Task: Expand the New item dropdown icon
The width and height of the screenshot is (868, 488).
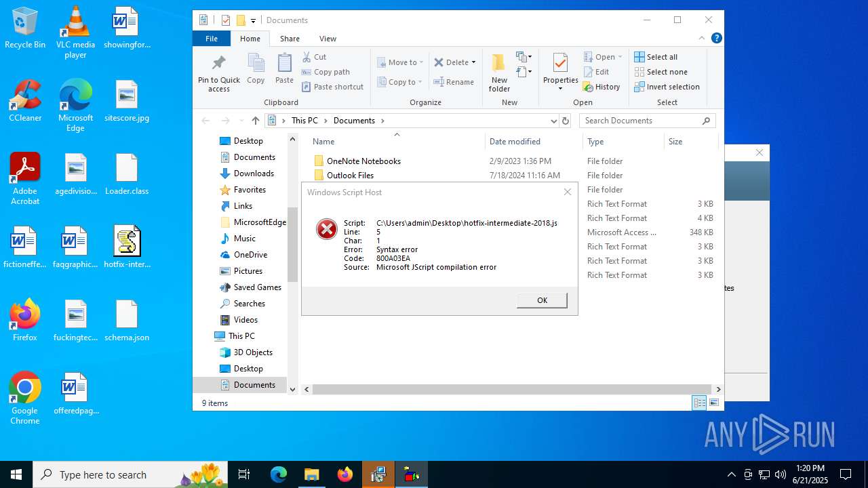Action: (x=524, y=57)
